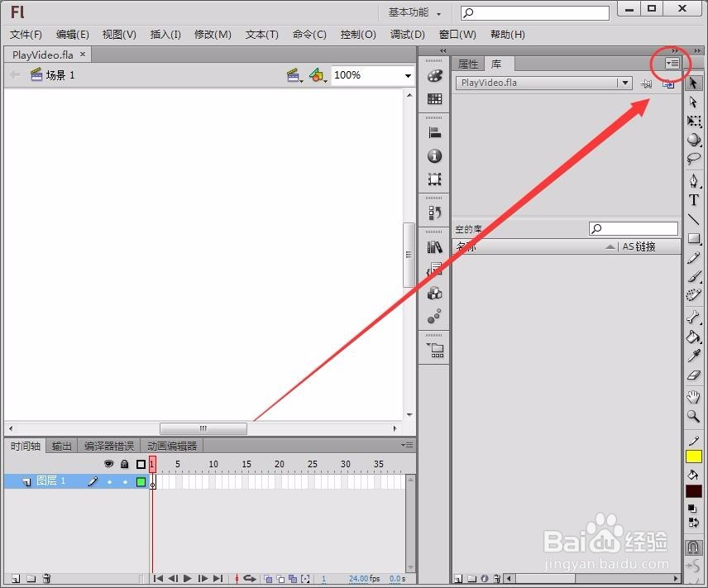Toggle Snap to Objects magnet
Image resolution: width=708 pixels, height=588 pixels.
(694, 547)
